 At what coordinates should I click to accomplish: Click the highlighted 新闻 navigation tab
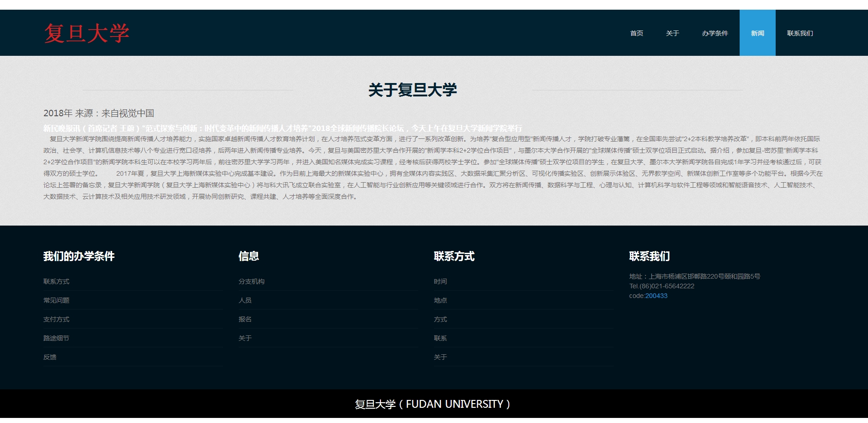coord(757,33)
